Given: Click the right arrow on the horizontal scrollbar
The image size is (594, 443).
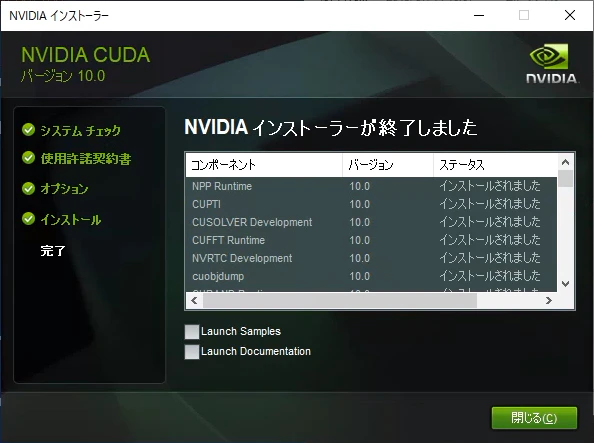Looking at the screenshot, I should pos(549,301).
